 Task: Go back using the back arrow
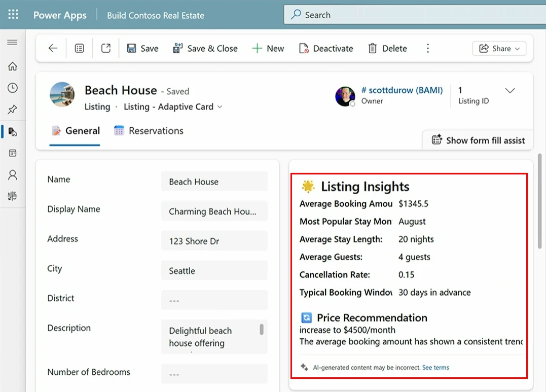pyautogui.click(x=53, y=49)
